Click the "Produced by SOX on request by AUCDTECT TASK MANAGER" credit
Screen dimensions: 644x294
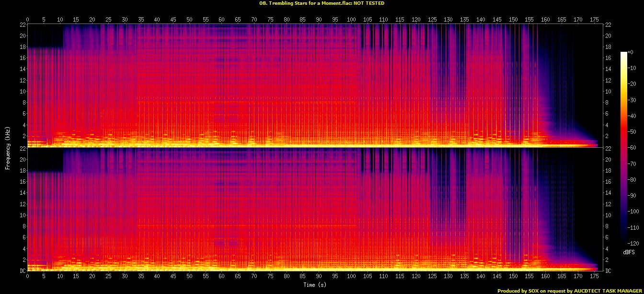pyautogui.click(x=570, y=291)
